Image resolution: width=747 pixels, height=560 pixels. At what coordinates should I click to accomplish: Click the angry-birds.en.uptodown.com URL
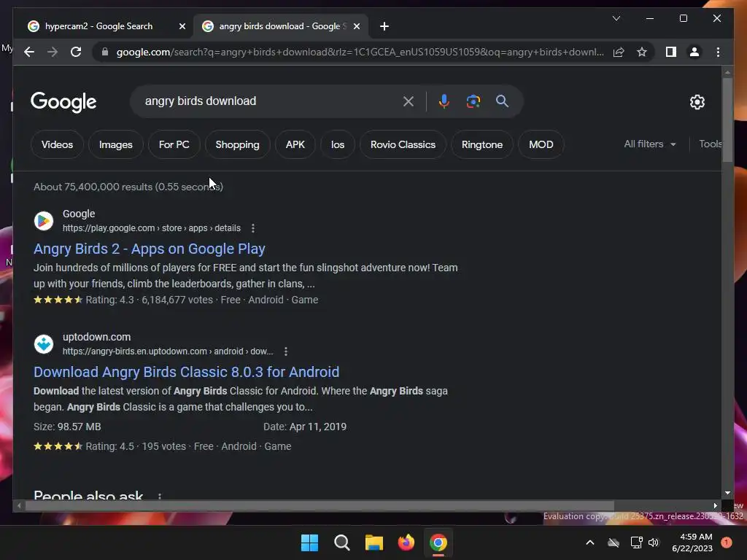point(168,351)
